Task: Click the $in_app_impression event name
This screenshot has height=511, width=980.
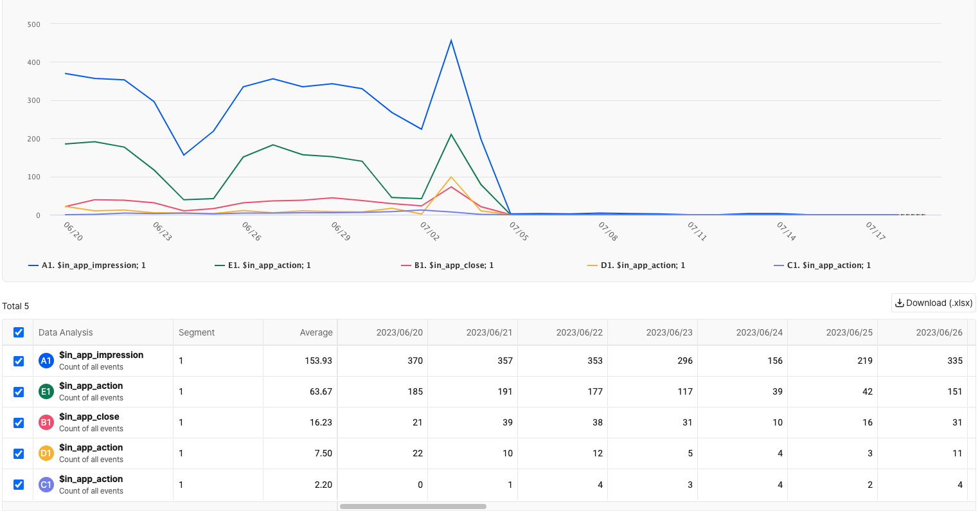Action: (x=102, y=355)
